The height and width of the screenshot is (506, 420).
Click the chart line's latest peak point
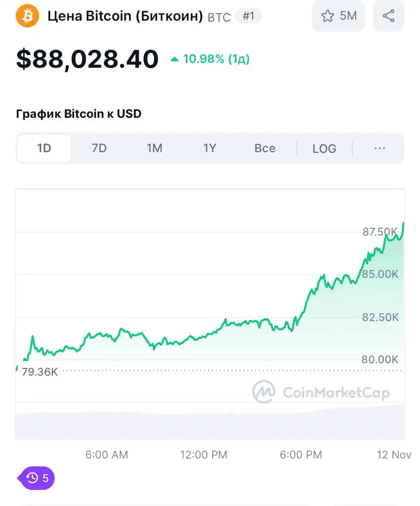pyautogui.click(x=404, y=223)
